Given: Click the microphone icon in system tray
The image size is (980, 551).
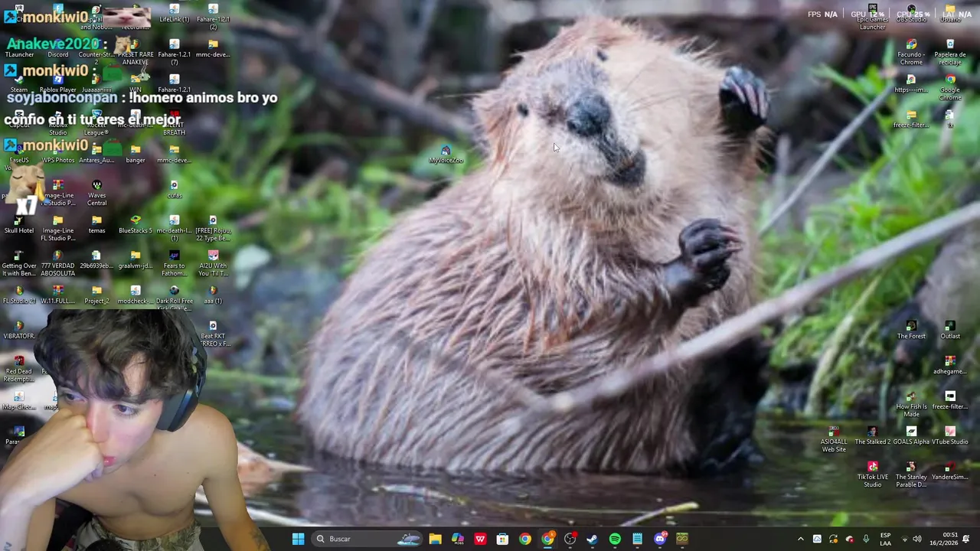Looking at the screenshot, I should (x=866, y=539).
